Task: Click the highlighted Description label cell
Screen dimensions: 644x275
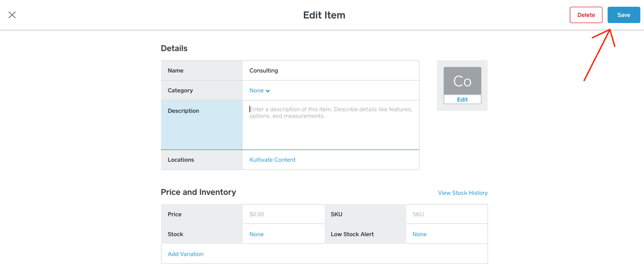Action: coord(201,125)
